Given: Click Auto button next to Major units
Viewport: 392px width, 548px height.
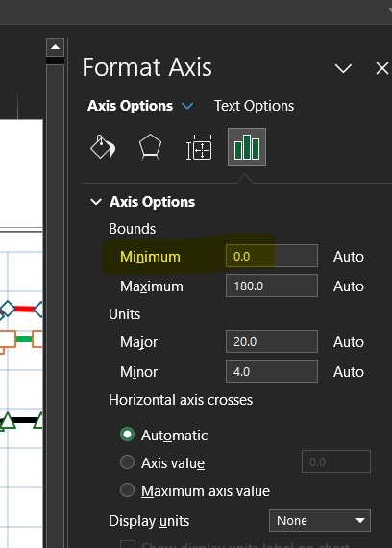Looking at the screenshot, I should [349, 342].
